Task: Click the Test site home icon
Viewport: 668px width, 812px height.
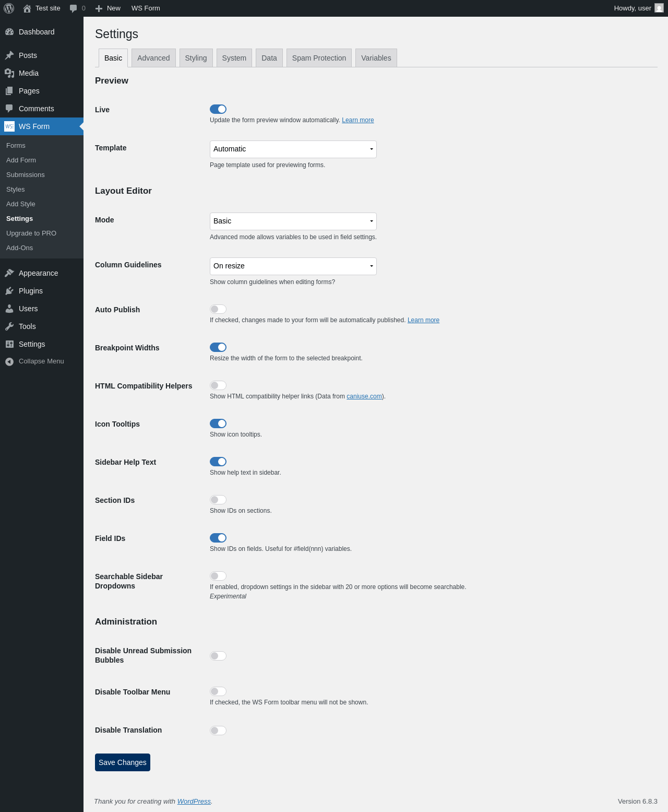Action: [27, 8]
